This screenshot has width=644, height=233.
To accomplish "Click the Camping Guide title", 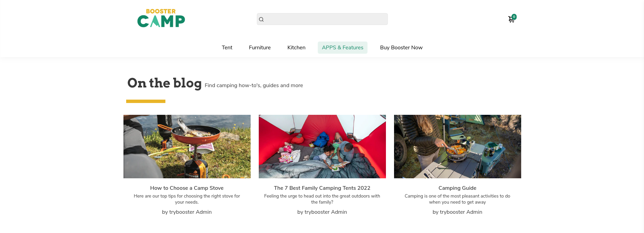I will point(457,188).
